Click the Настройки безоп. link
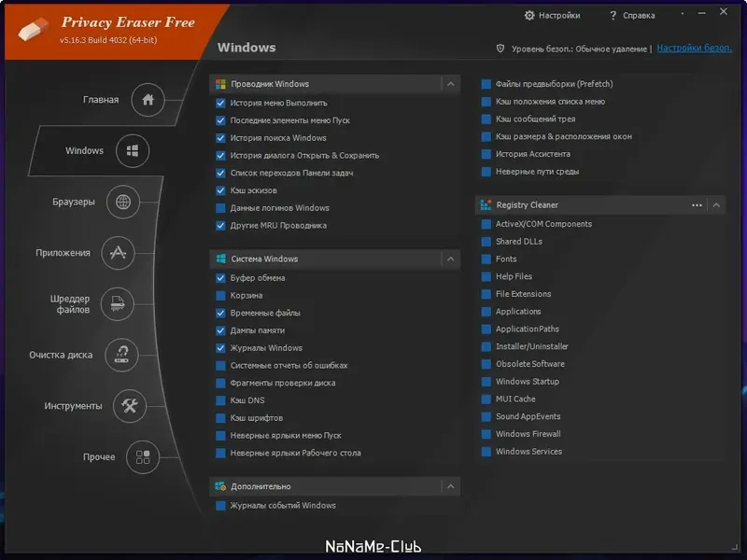Image resolution: width=747 pixels, height=560 pixels. tap(694, 48)
